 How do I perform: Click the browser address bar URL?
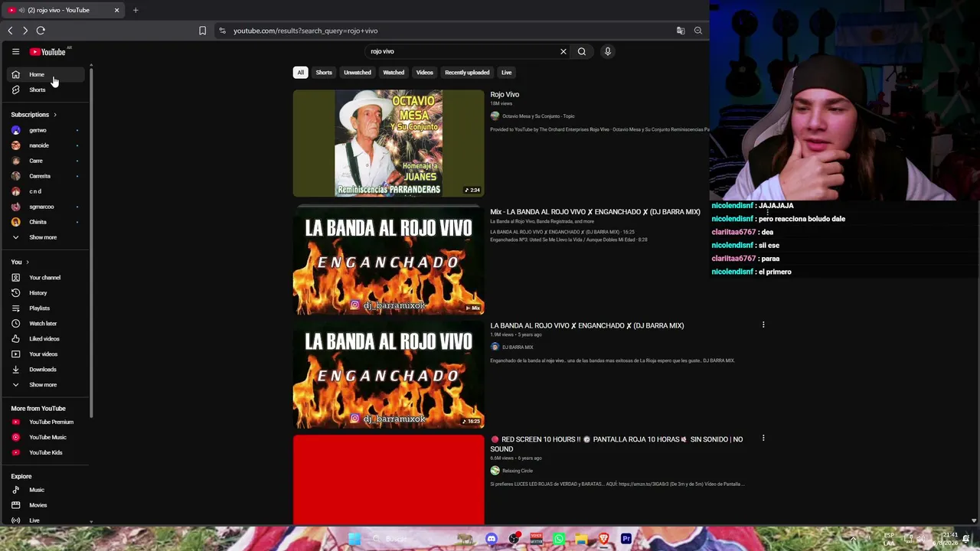click(x=305, y=31)
